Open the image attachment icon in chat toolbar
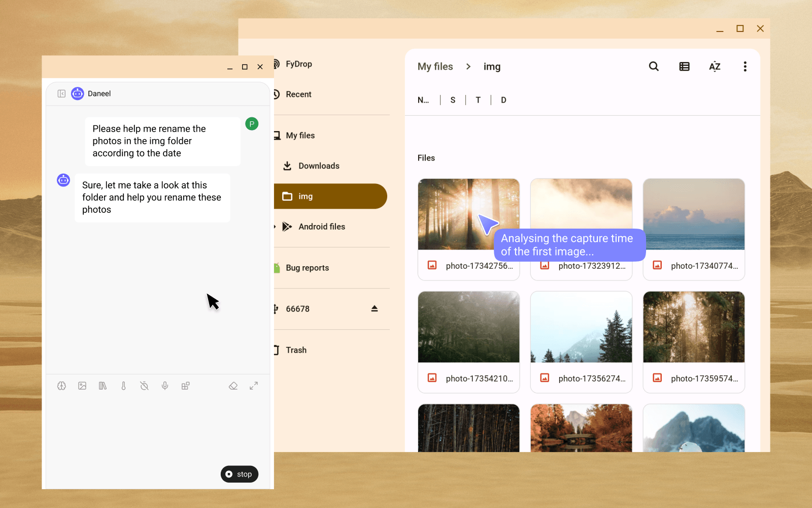 tap(82, 386)
